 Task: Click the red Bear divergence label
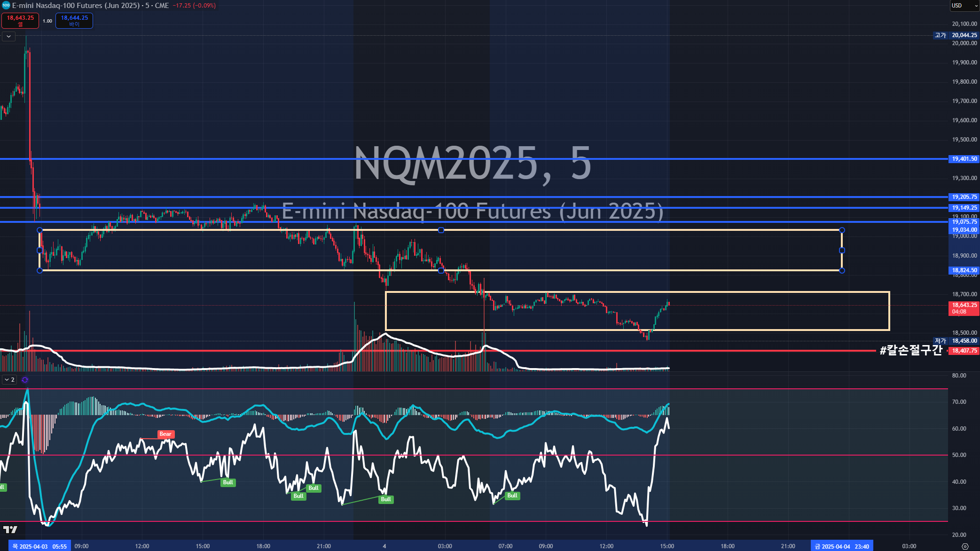pyautogui.click(x=165, y=434)
